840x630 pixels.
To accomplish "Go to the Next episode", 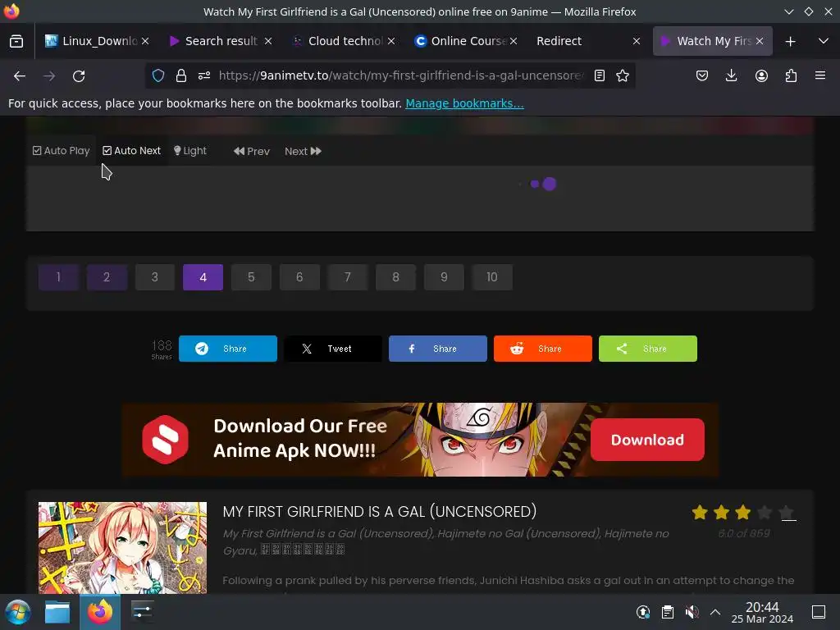I will (x=304, y=152).
